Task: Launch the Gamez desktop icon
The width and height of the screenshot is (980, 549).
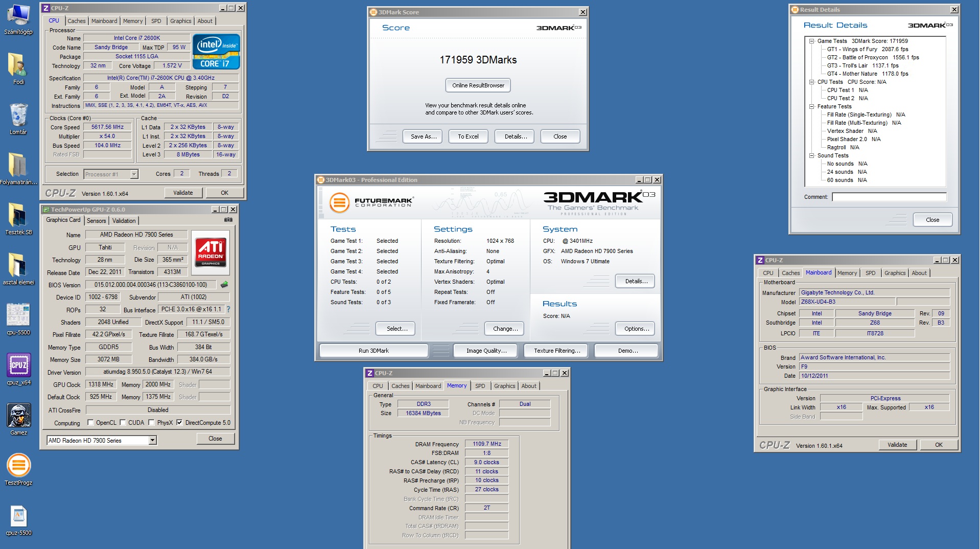Action: click(x=18, y=419)
